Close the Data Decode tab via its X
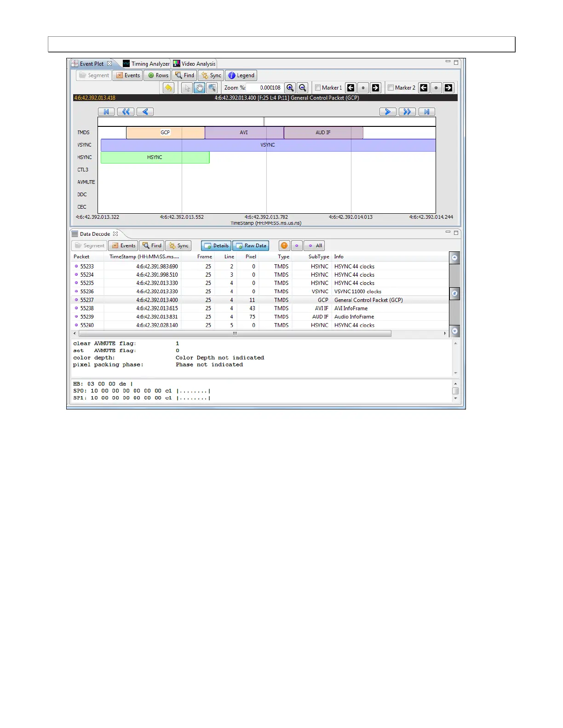 tap(115, 234)
